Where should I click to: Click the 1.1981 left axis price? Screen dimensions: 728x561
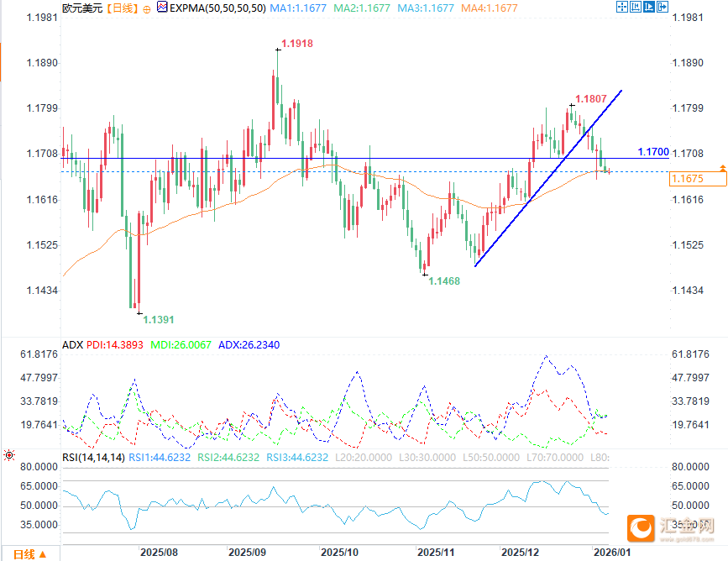pos(42,18)
